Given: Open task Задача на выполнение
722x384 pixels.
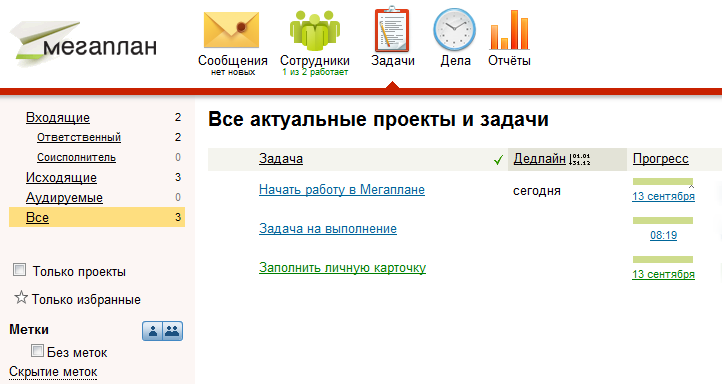Looking at the screenshot, I should click(327, 229).
